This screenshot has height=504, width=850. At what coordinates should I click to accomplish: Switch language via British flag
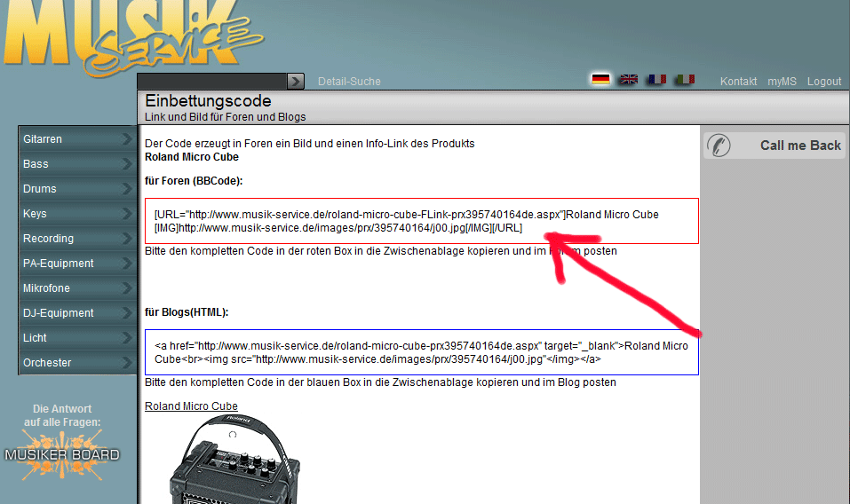(x=629, y=80)
